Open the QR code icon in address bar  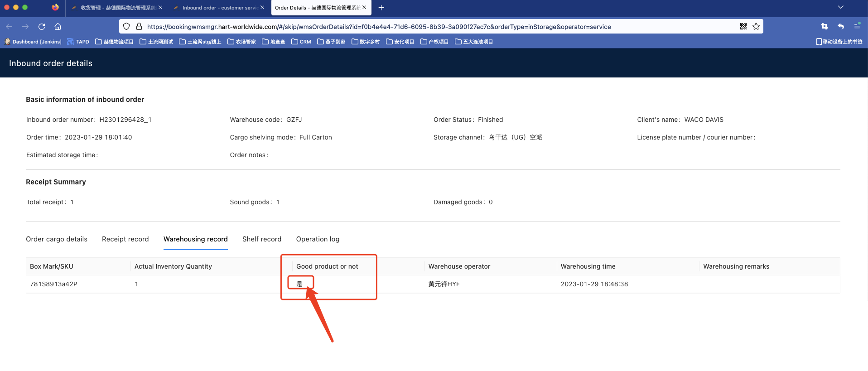click(x=743, y=27)
